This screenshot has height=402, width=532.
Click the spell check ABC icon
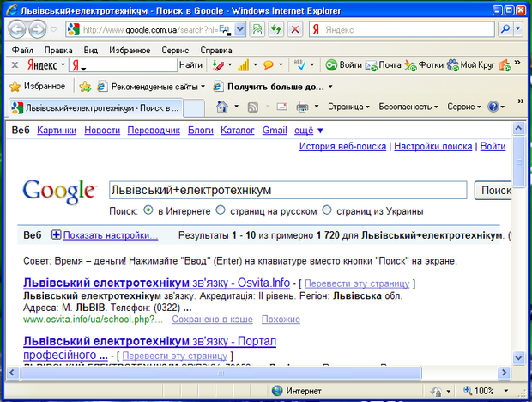pos(299,64)
